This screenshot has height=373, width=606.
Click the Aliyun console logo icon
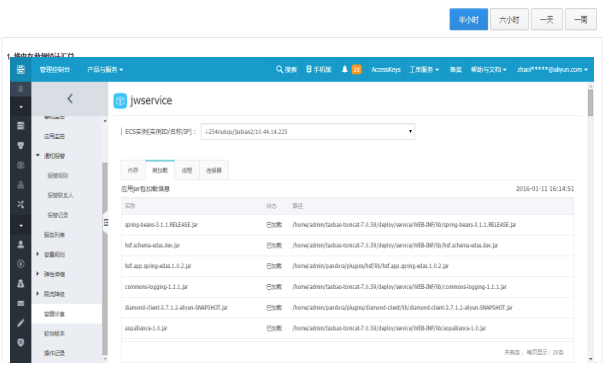click(x=21, y=70)
